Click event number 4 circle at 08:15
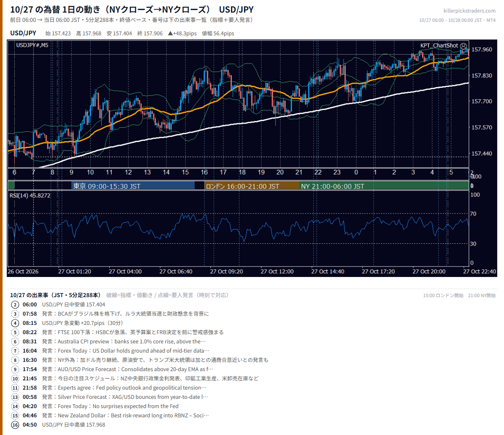The height and width of the screenshot is (435, 504). (15, 323)
